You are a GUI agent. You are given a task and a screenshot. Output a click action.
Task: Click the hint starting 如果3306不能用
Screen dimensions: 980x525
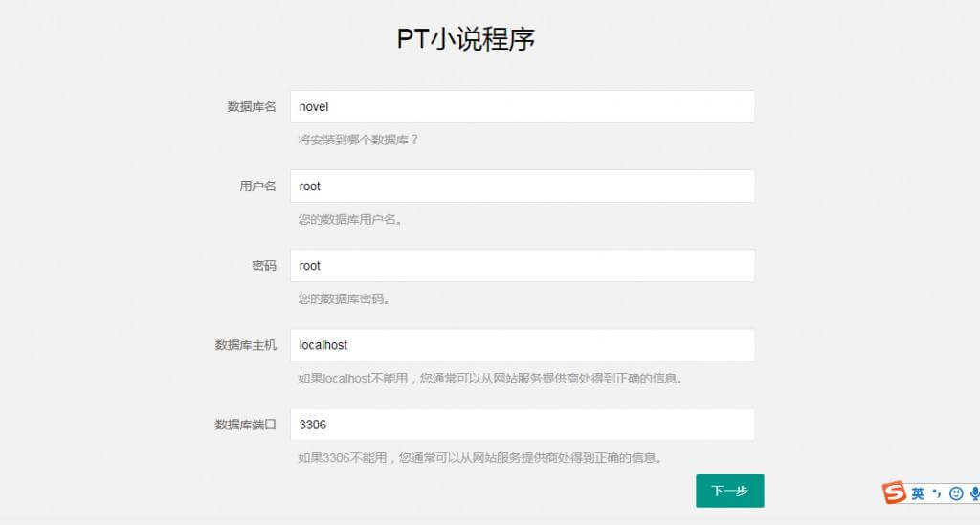pyautogui.click(x=480, y=457)
